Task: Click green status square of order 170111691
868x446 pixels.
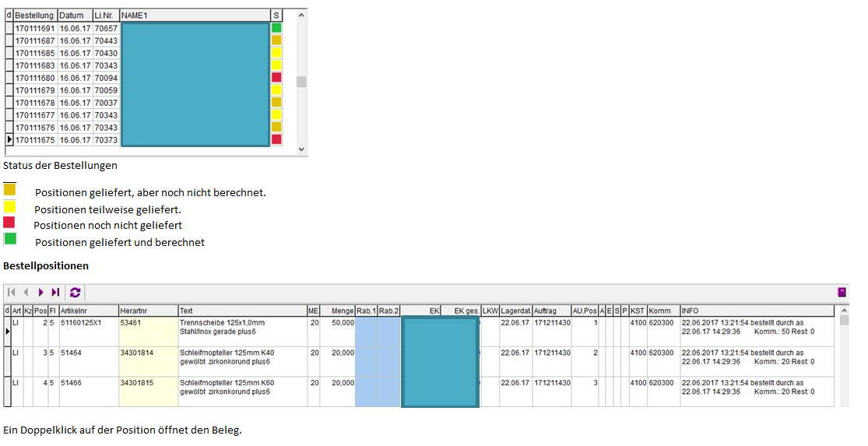Action: click(276, 28)
